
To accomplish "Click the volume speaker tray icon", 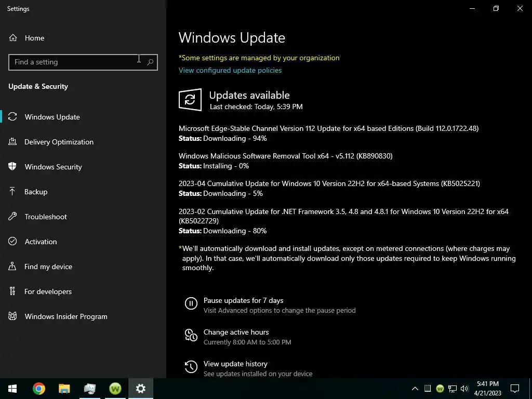I will [x=464, y=389].
